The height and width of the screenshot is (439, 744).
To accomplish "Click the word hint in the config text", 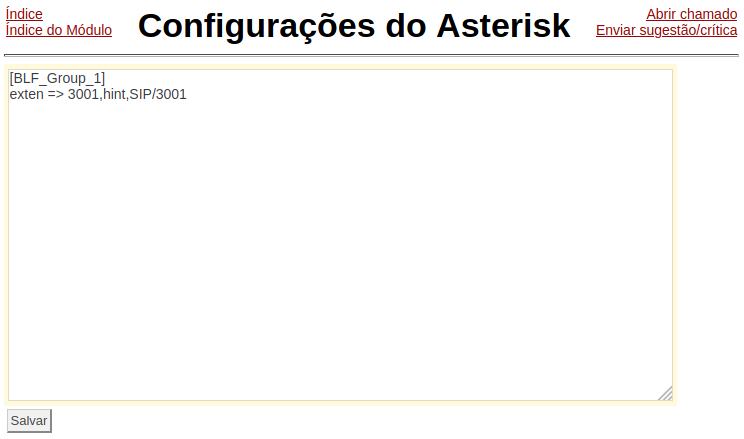I will pyautogui.click(x=114, y=94).
